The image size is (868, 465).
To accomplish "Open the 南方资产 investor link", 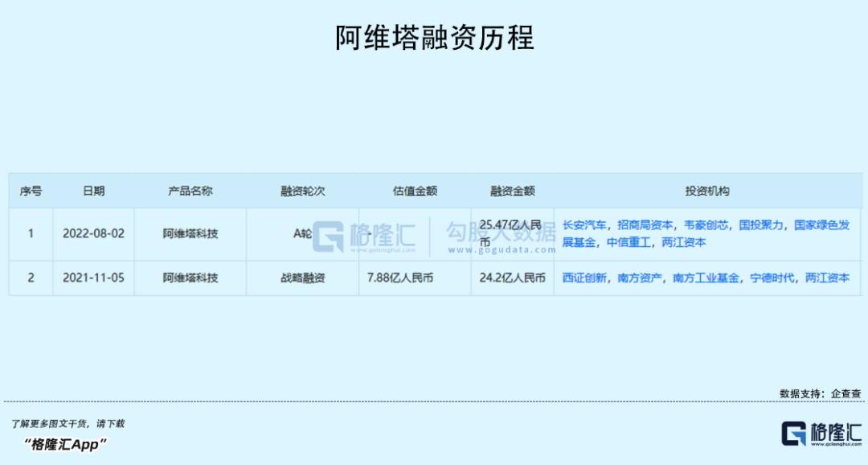I will [640, 278].
